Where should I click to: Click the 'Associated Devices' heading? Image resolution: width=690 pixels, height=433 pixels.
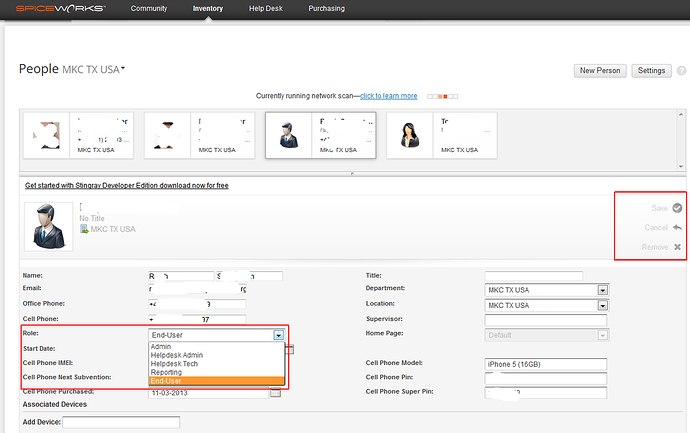point(55,404)
